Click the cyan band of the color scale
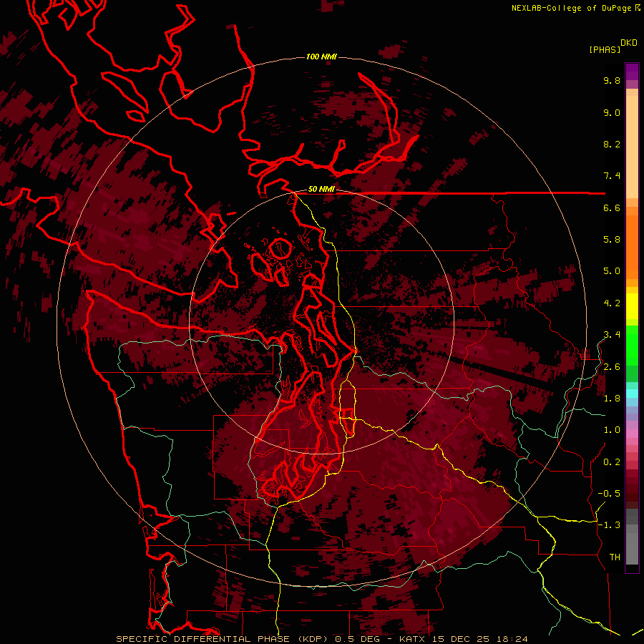The height and width of the screenshot is (644, 644). tap(632, 393)
